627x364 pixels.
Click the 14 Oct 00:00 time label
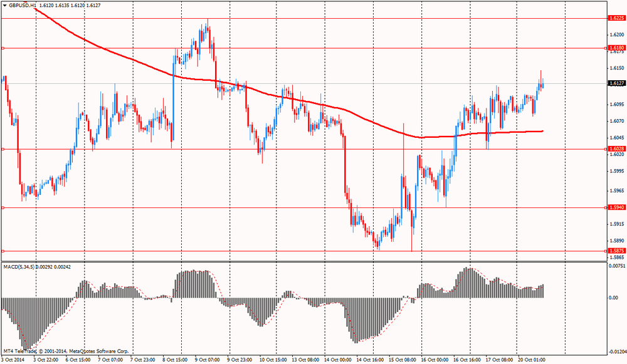[339, 360]
